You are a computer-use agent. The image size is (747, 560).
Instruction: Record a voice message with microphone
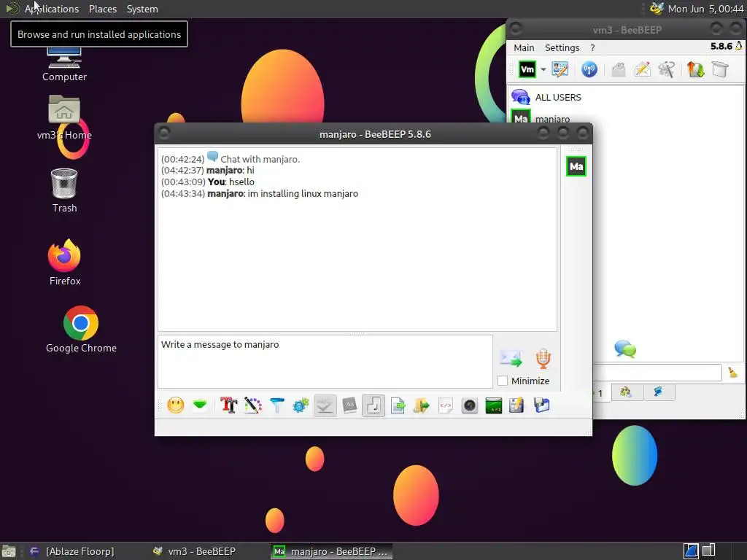(x=543, y=359)
